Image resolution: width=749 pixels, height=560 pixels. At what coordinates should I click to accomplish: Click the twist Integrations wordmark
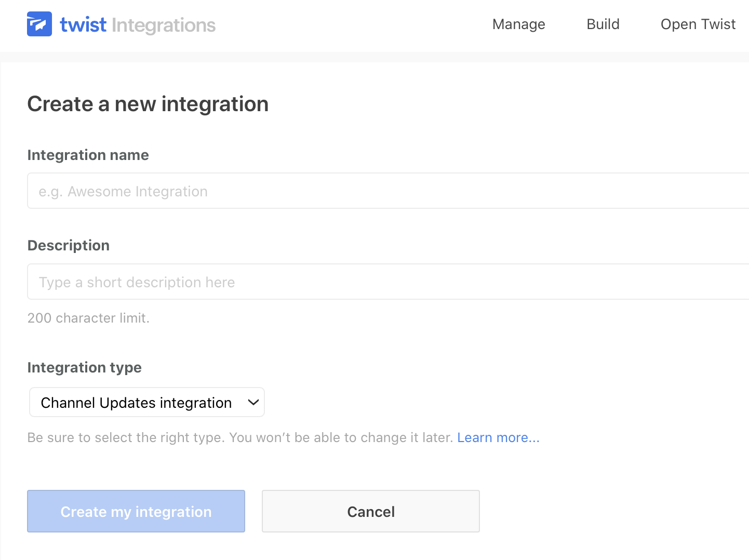tap(138, 25)
